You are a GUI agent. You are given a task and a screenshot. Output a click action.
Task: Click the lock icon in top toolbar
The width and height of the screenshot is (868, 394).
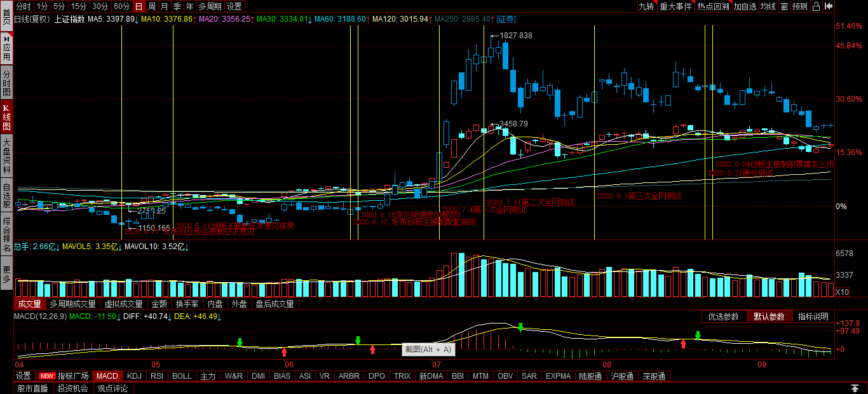pyautogui.click(x=815, y=6)
